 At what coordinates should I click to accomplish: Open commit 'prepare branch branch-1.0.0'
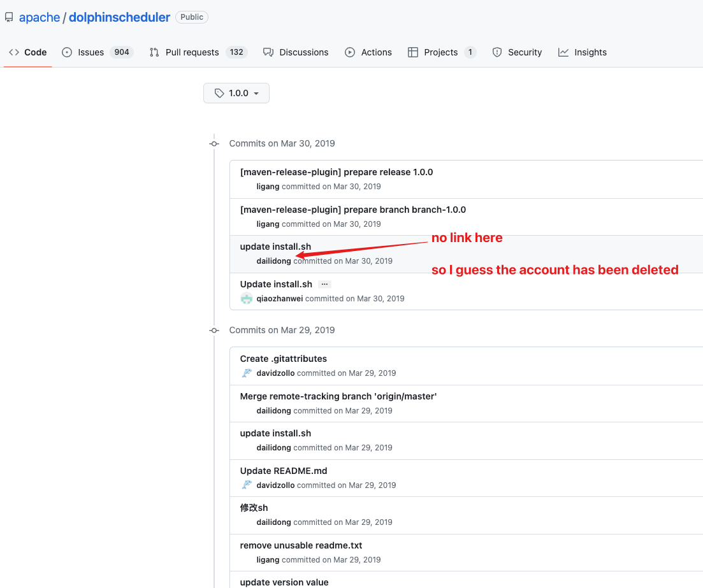coord(353,210)
